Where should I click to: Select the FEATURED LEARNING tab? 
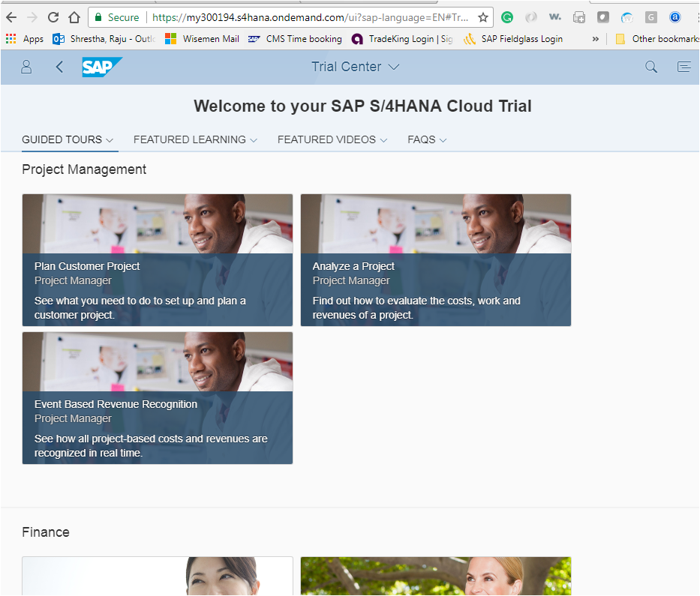195,139
